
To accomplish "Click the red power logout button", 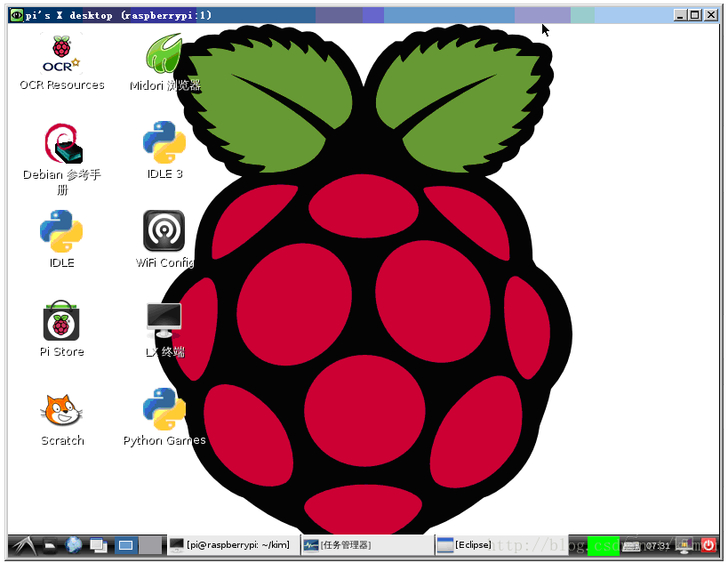I will [x=709, y=545].
